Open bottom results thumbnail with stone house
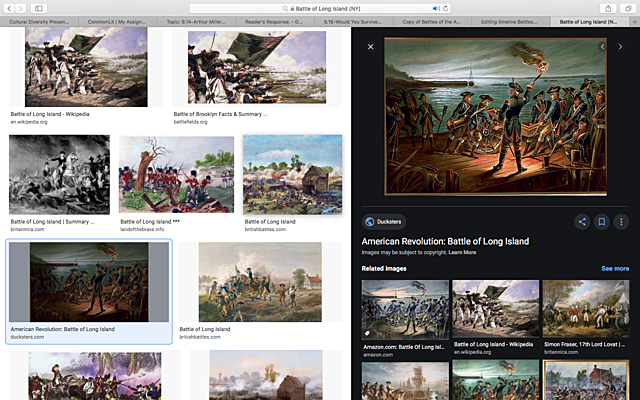The width and height of the screenshot is (640, 400). point(266,375)
